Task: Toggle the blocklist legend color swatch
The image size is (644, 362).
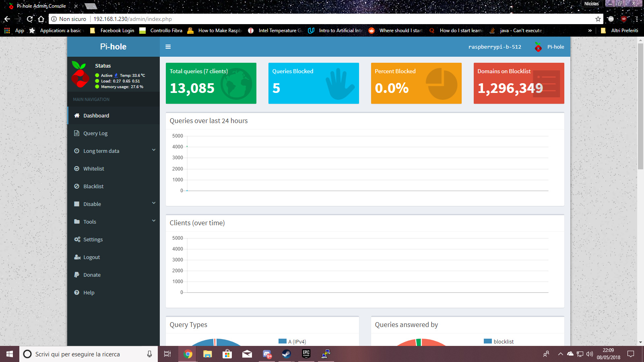Action: pos(488,341)
